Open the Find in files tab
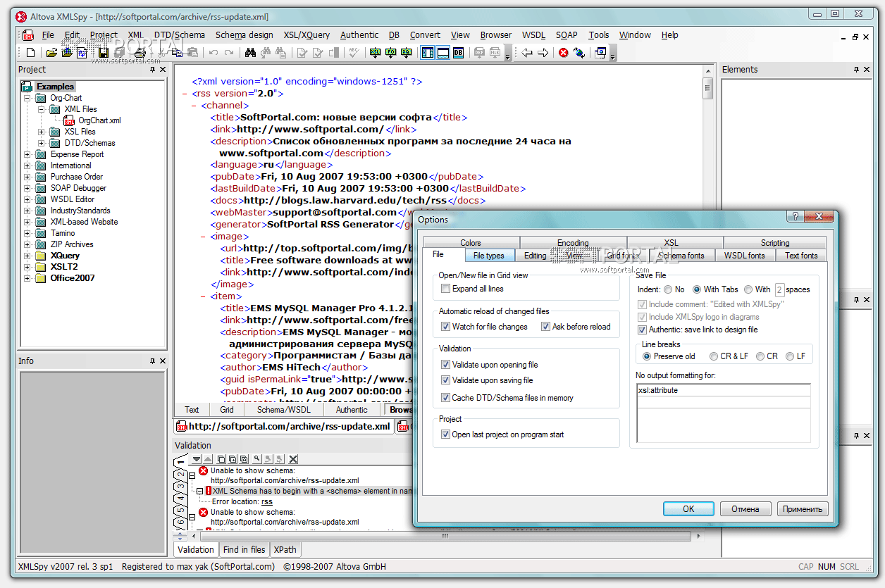885x588 pixels. coord(244,549)
